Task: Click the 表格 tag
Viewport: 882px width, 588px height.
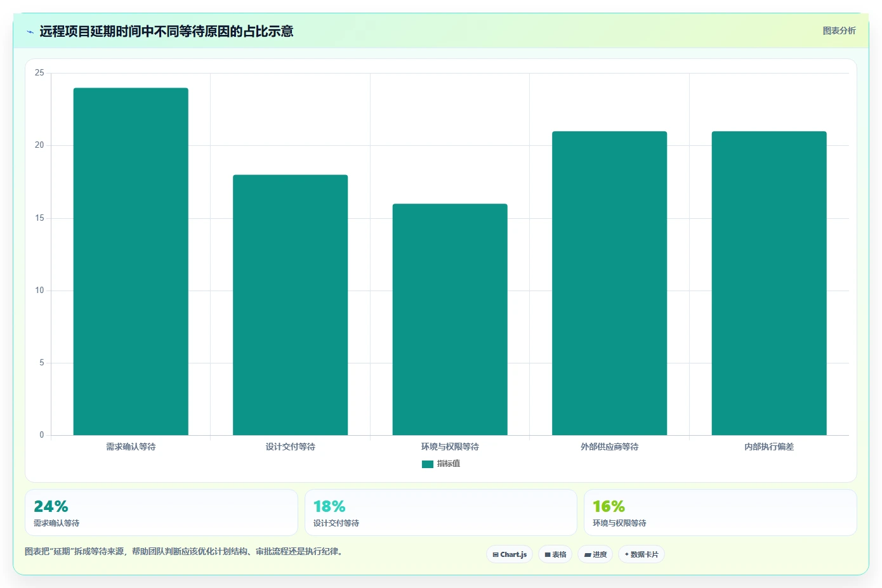Action: click(x=555, y=554)
